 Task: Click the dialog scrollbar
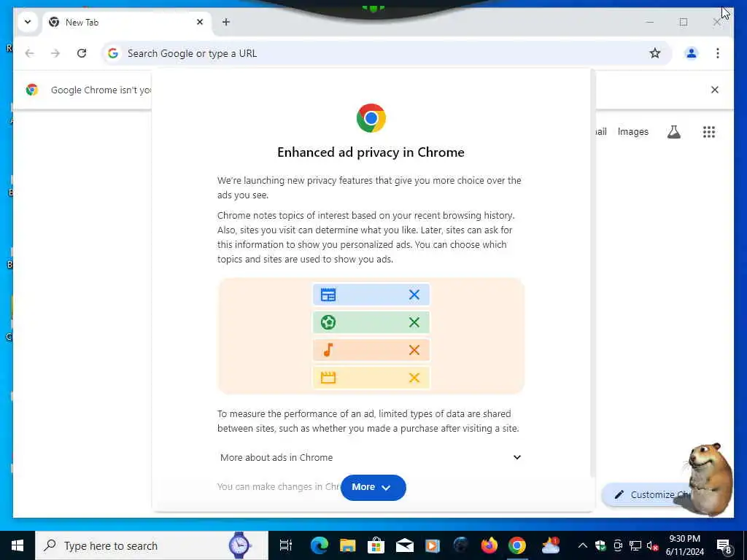point(592,273)
